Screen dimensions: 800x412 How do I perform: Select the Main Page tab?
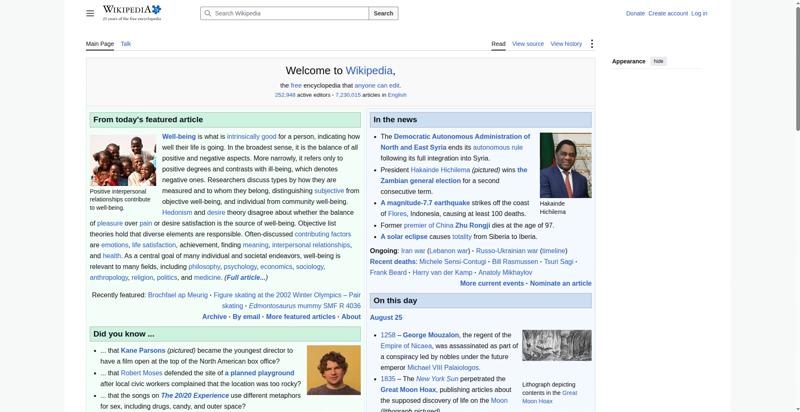pyautogui.click(x=100, y=44)
